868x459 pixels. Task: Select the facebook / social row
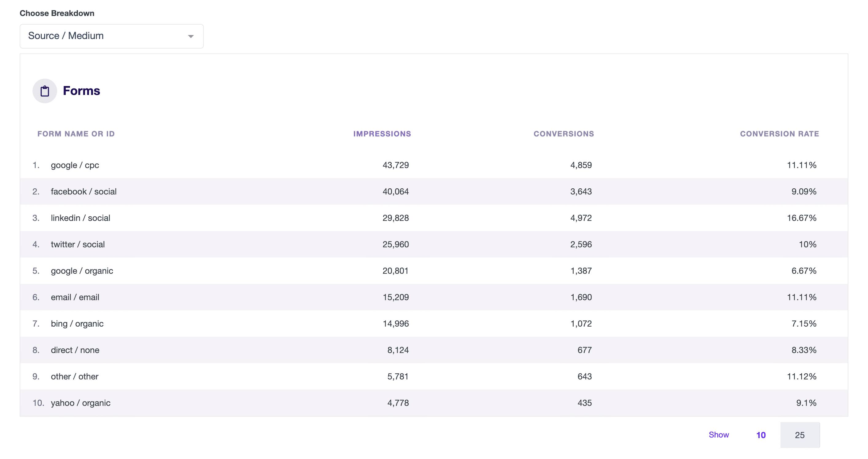[x=434, y=192]
